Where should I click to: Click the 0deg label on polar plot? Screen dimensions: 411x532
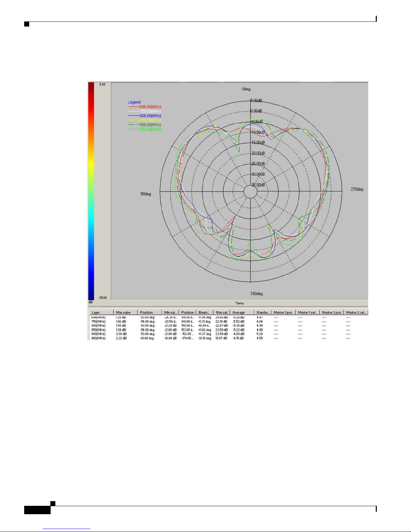246,89
